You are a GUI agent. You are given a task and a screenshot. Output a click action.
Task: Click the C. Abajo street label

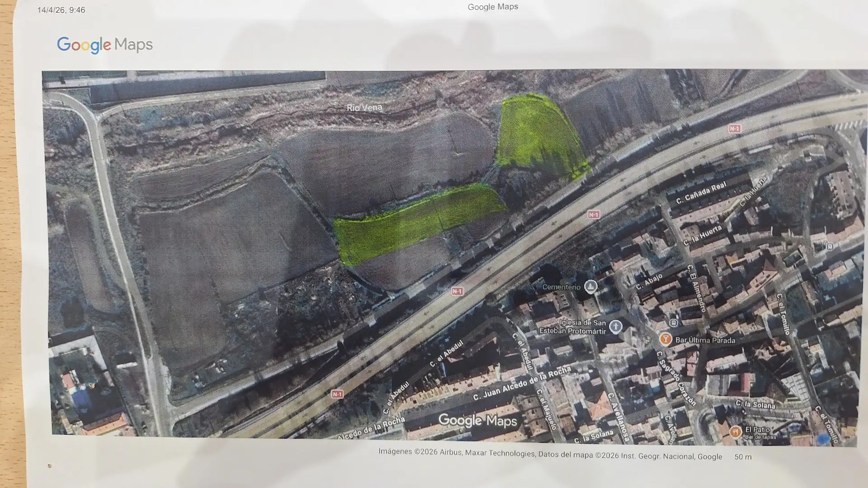coord(649,282)
